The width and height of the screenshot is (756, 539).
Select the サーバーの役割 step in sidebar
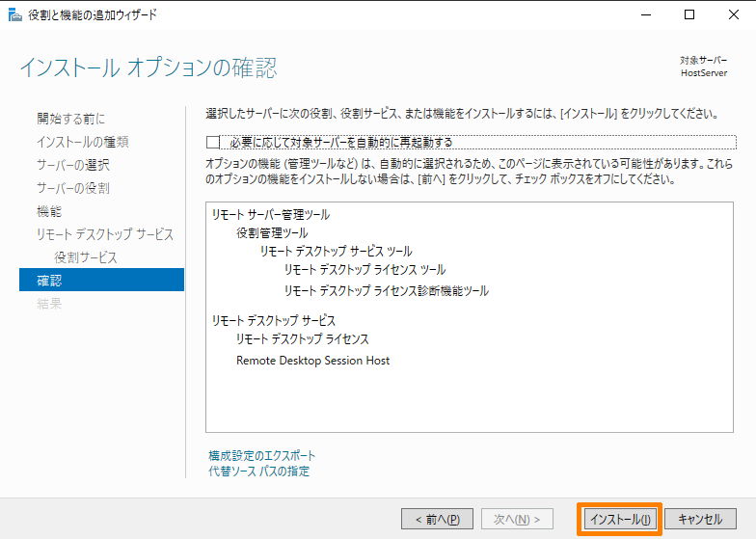pos(73,188)
